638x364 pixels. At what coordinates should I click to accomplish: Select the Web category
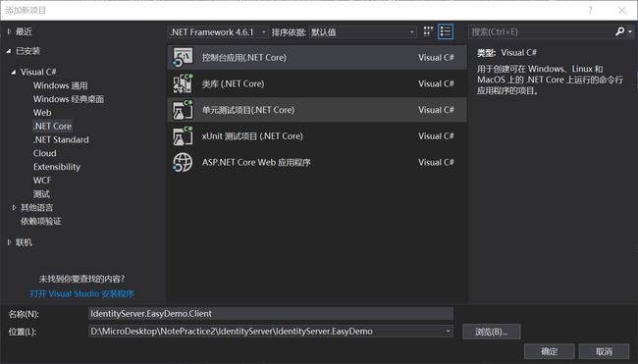[x=42, y=113]
